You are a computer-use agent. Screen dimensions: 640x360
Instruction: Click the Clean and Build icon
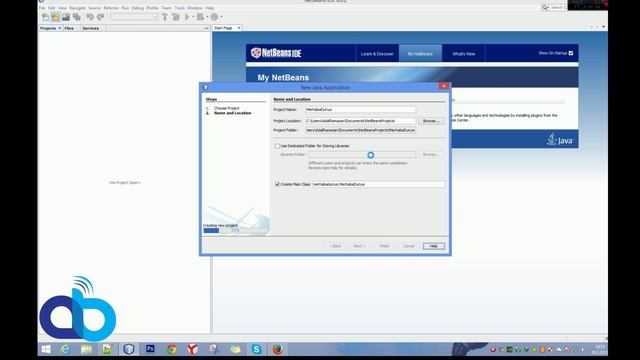coord(176,17)
